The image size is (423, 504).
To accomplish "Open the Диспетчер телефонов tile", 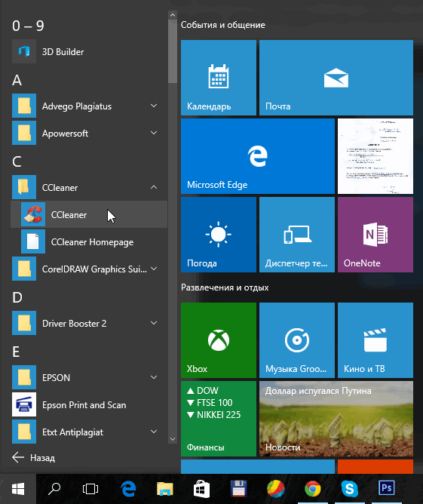I will click(x=297, y=235).
